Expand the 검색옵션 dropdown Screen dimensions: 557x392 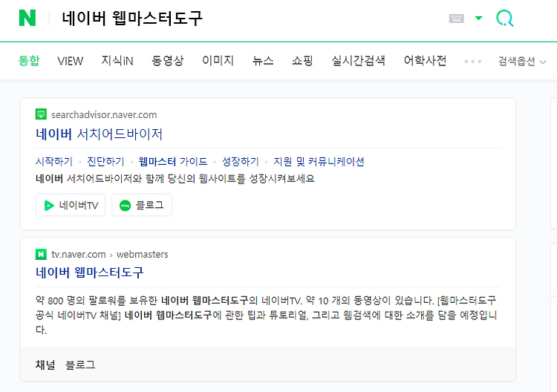pos(522,62)
